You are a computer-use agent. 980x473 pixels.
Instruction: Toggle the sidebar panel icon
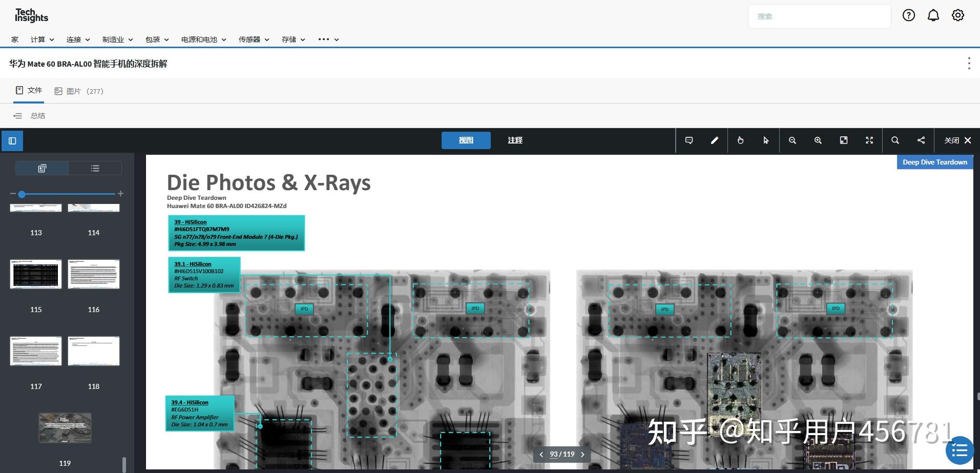tap(12, 140)
